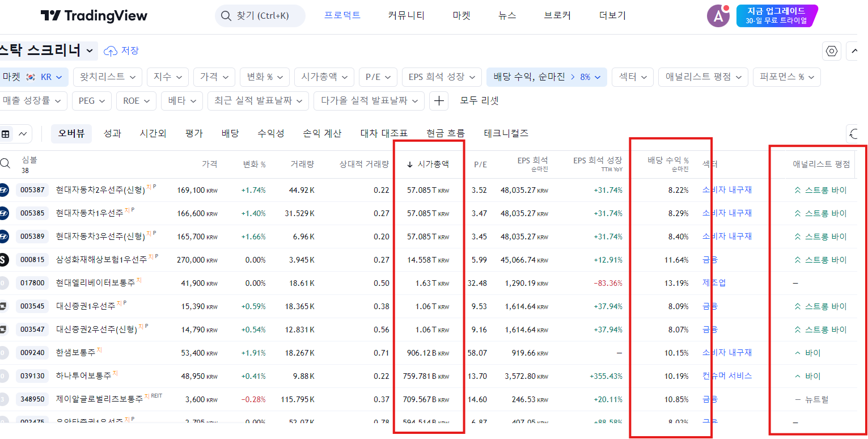Click the 017800 symbol ticker
868x439 pixels.
(x=32, y=283)
